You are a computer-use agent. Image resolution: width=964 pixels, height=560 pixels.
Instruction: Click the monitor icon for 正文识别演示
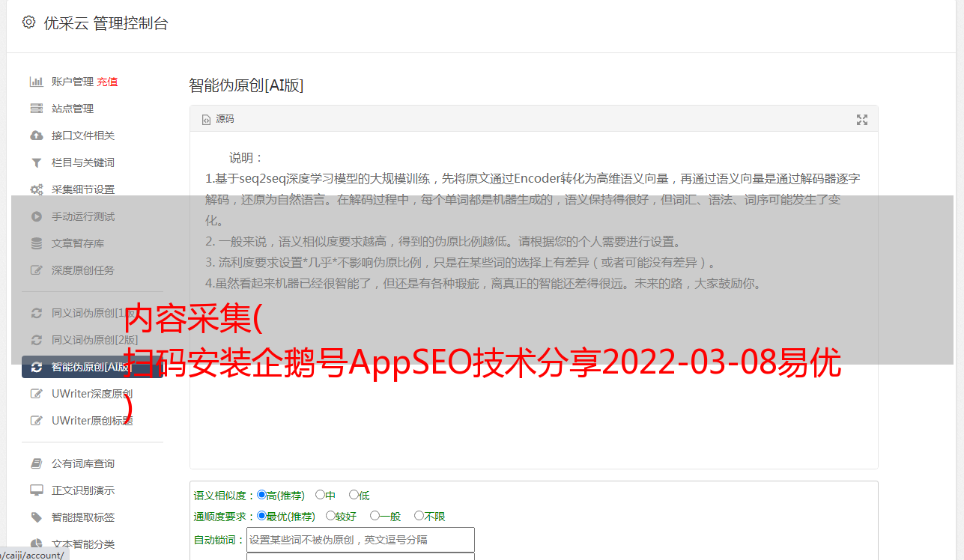(36, 490)
